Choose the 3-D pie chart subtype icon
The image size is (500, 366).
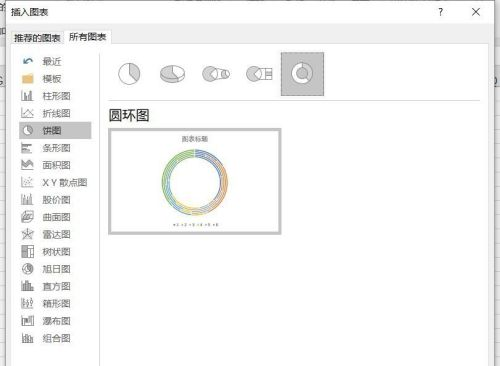coord(172,74)
